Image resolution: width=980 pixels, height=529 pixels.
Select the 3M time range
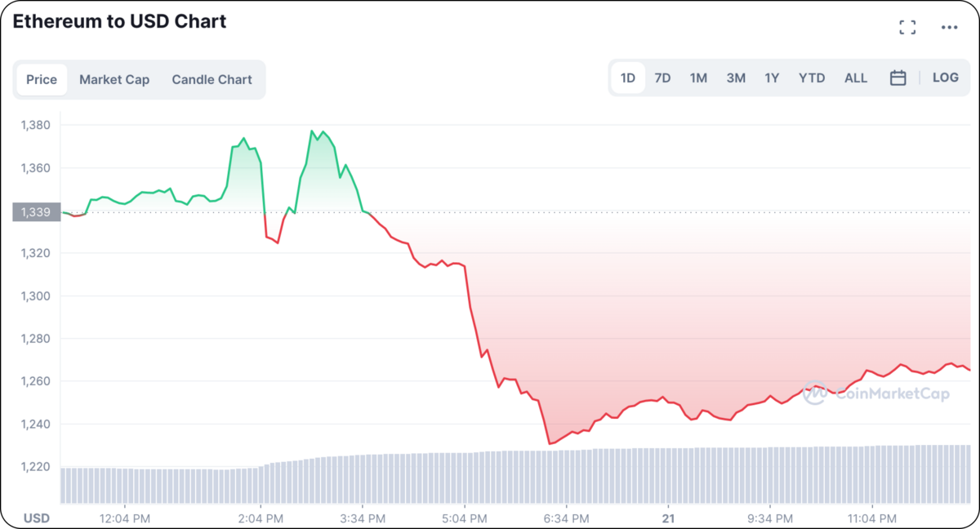pos(736,78)
